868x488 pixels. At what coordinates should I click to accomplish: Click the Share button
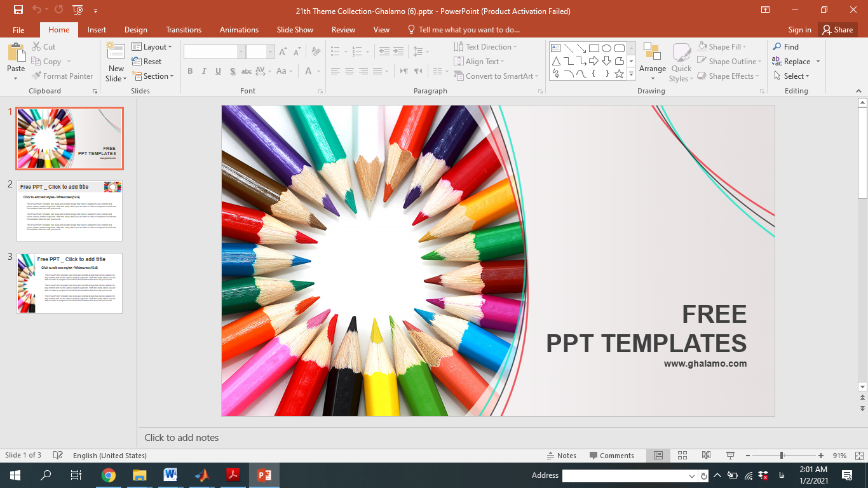tap(836, 30)
